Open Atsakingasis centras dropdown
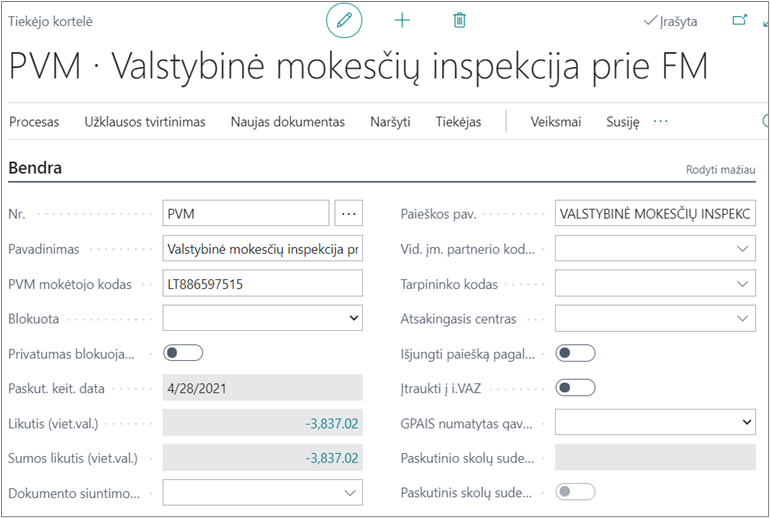Image resolution: width=770 pixels, height=518 pixels. tap(655, 318)
